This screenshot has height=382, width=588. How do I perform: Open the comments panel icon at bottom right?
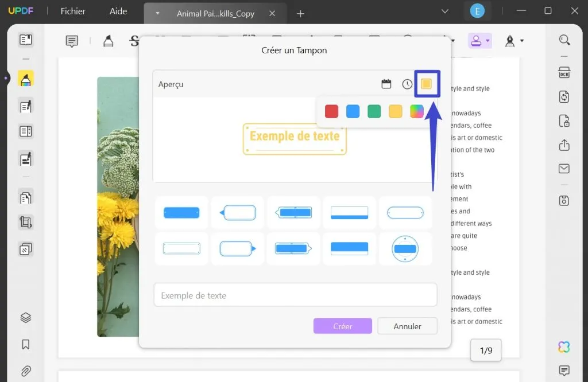564,371
